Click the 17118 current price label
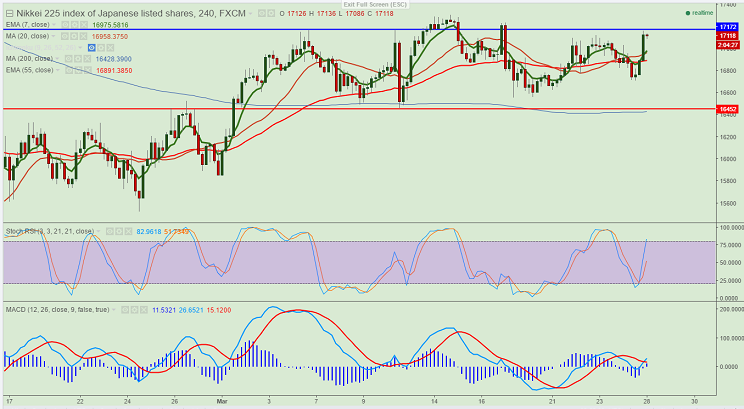The width and height of the screenshot is (744, 409). [728, 36]
